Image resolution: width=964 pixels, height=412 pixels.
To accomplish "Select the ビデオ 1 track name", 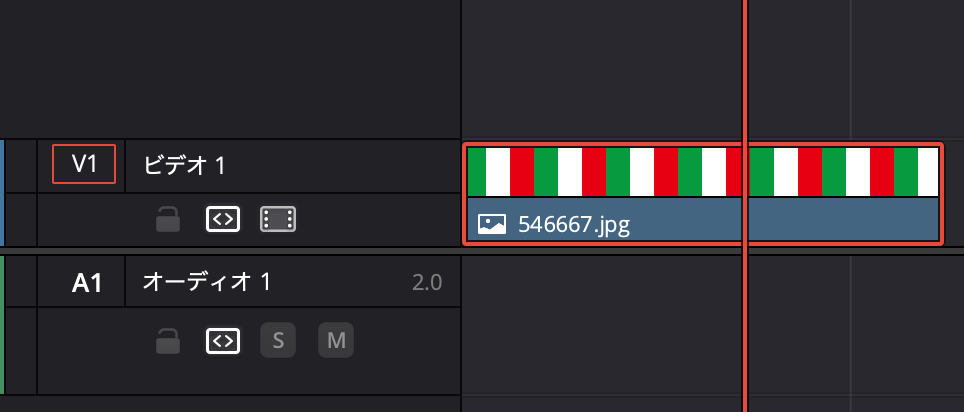I will 184,166.
